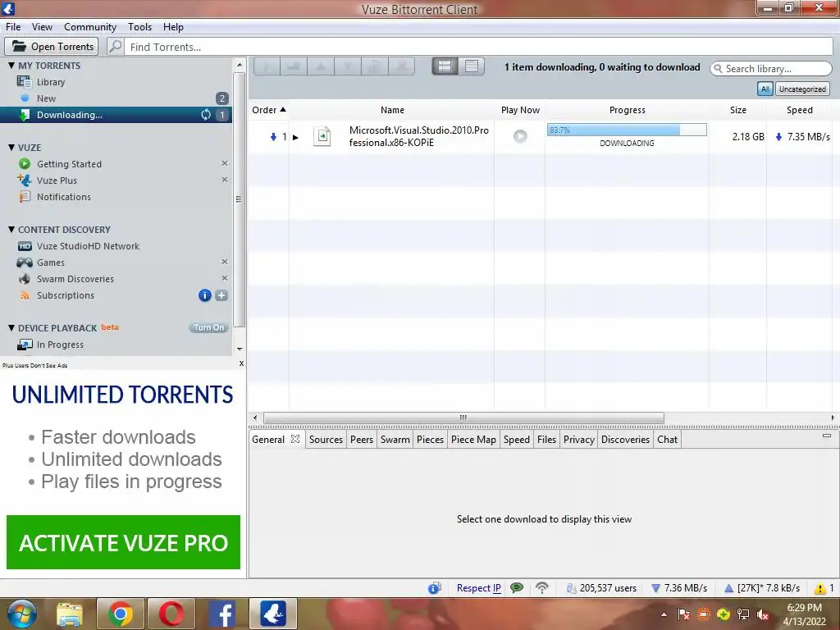Viewport: 840px width, 630px height.
Task: Open the Tools menu
Action: 139,27
